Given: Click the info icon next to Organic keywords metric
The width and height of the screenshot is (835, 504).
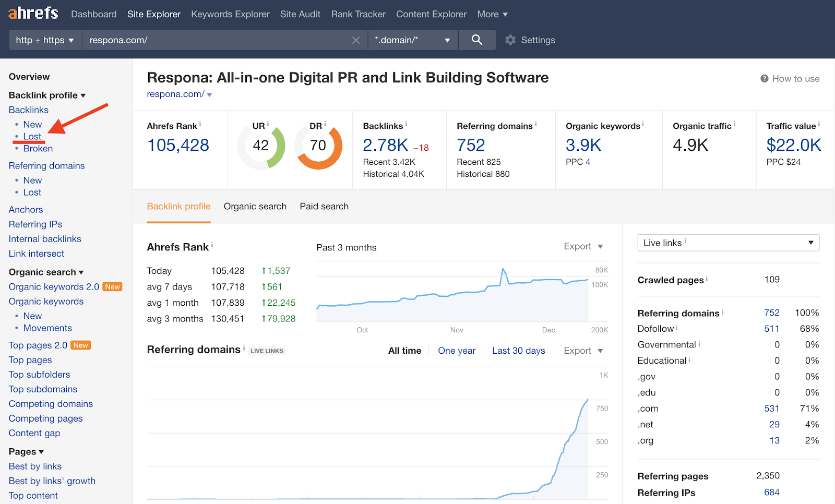Looking at the screenshot, I should point(643,124).
